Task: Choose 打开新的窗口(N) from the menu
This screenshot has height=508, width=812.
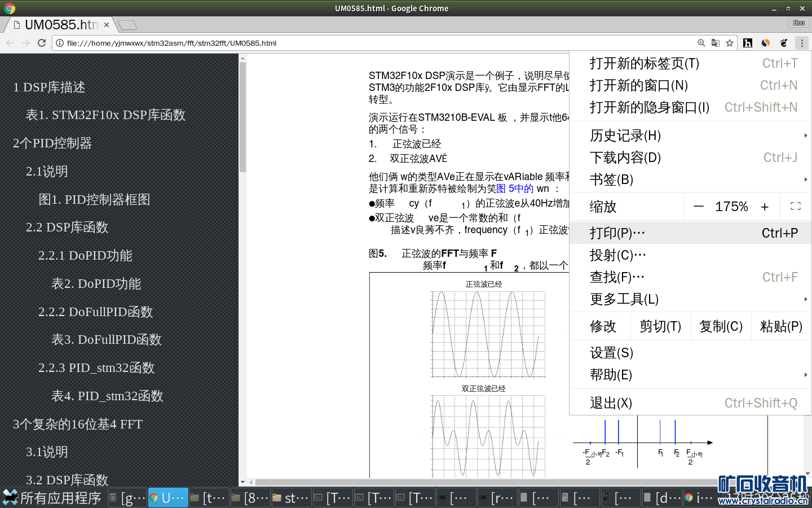Action: (x=690, y=85)
